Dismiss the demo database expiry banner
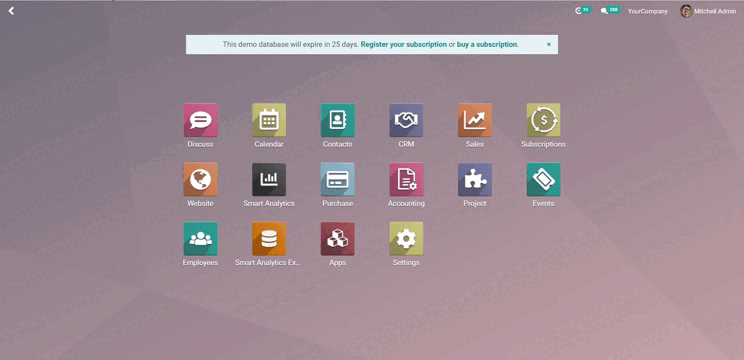The width and height of the screenshot is (744, 360). (549, 44)
